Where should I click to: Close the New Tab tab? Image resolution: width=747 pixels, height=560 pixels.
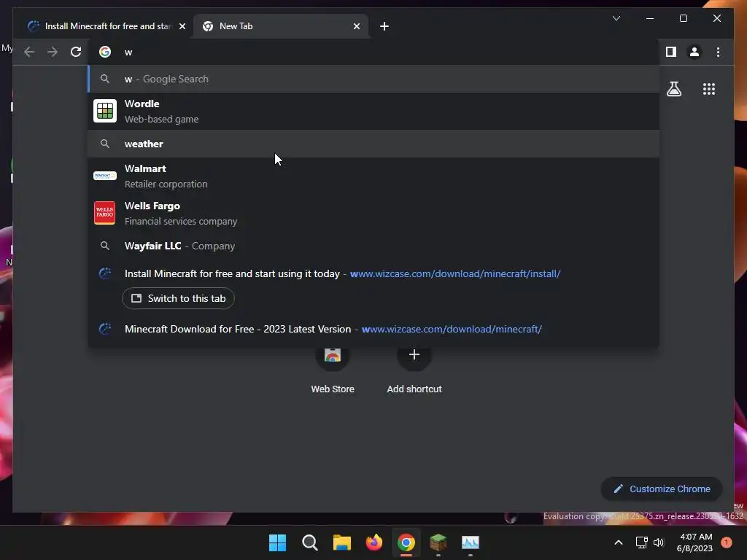coord(356,26)
